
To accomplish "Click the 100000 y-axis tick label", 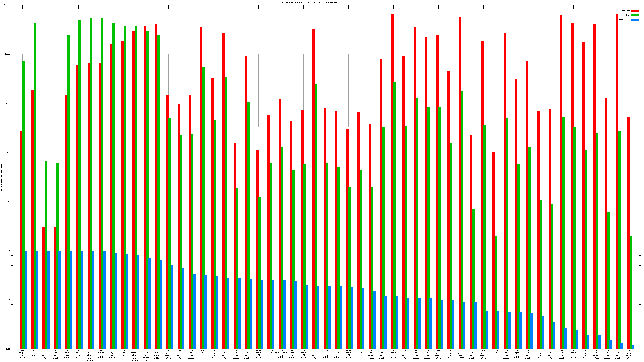I will pyautogui.click(x=7, y=5).
